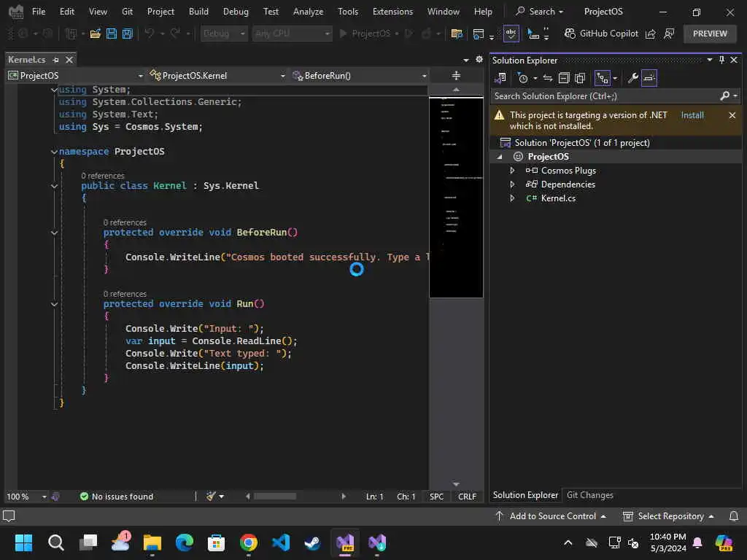
Task: Click the horizontal scrollbar thumb in editor
Action: click(x=275, y=496)
